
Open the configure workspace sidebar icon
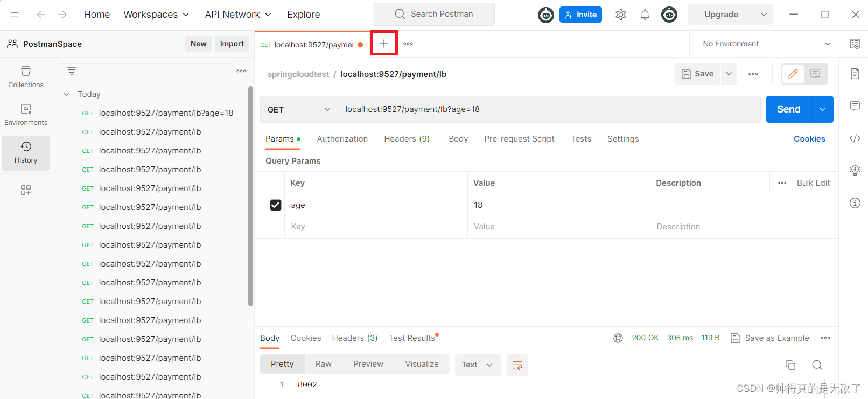pyautogui.click(x=26, y=190)
